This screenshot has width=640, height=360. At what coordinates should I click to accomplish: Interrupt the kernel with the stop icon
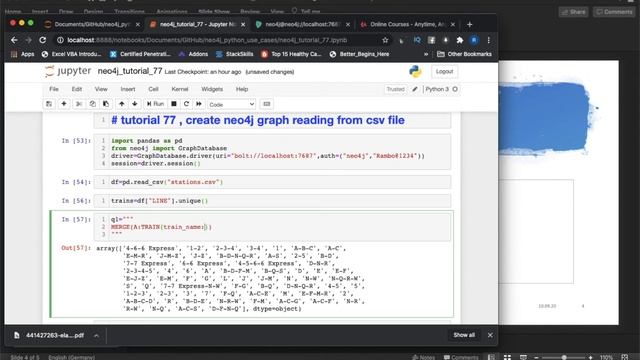click(174, 104)
